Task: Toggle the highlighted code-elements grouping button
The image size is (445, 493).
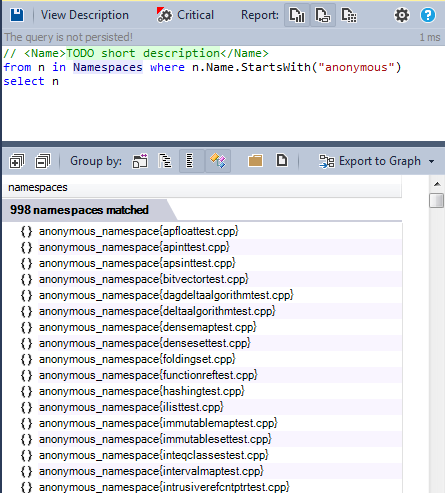Action: coord(218,161)
